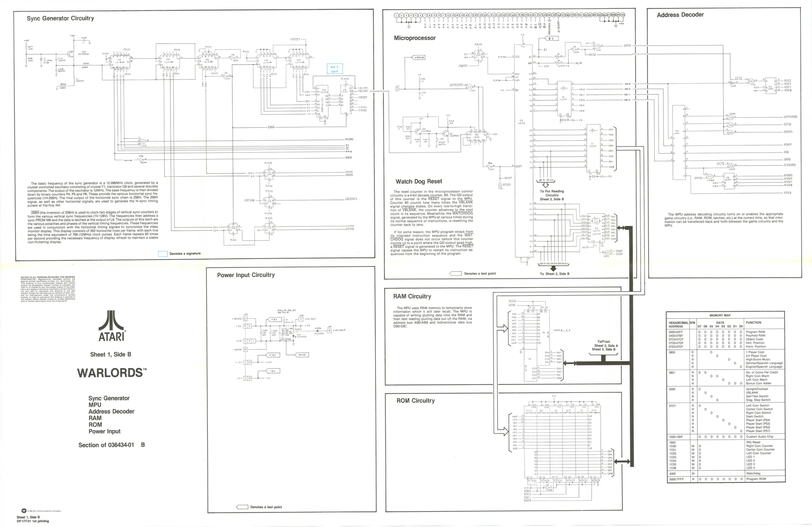This screenshot has height=527, width=812.
Task: Click "DP-177-01 1st printing" footer text
Action: 33,521
